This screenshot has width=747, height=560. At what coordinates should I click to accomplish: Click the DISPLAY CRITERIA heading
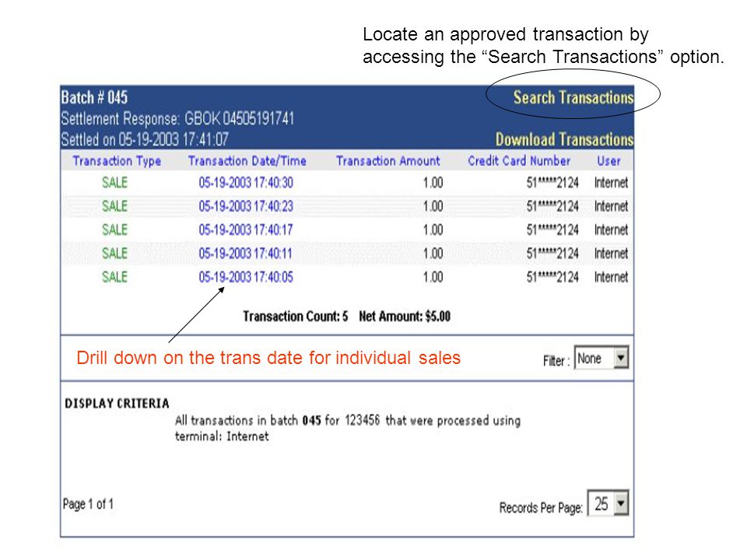point(117,404)
